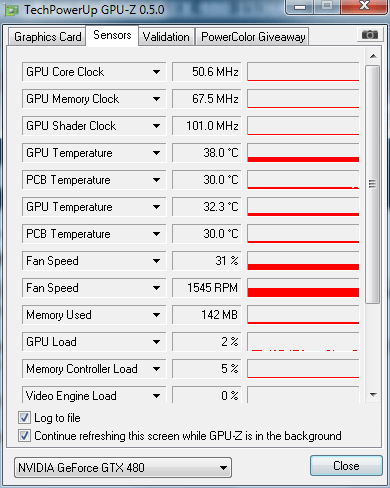Click the Memory Used 142 MB value
The width and height of the screenshot is (390, 488).
pos(207,315)
